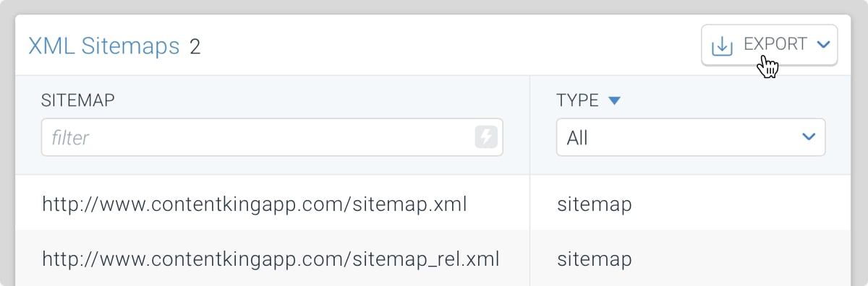This screenshot has width=868, height=286.
Task: Click the blue sort arrow beside TYPE
Action: coord(614,101)
